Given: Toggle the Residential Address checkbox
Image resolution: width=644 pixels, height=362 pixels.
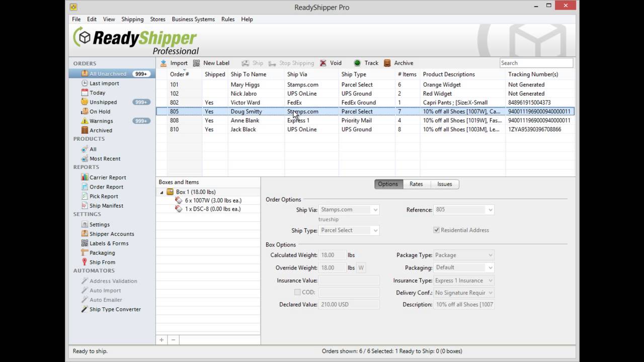Looking at the screenshot, I should point(436,230).
